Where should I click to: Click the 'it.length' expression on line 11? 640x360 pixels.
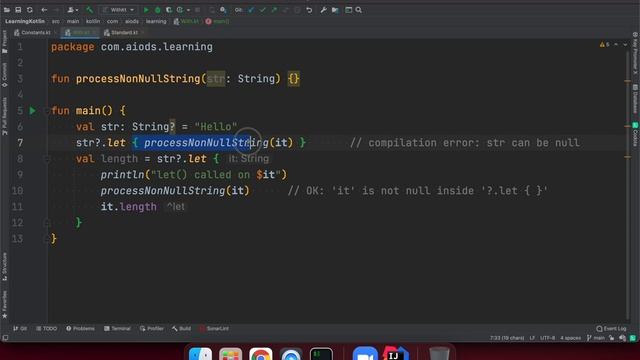[x=129, y=207]
